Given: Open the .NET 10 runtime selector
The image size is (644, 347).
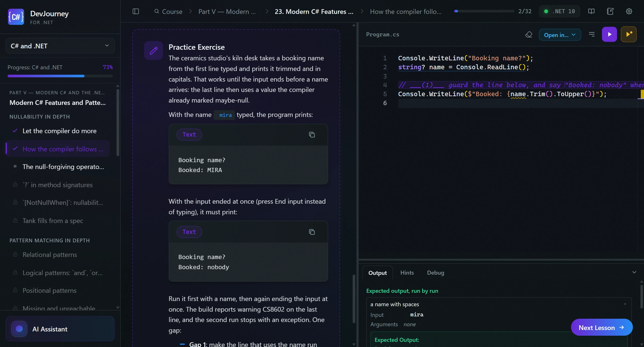Looking at the screenshot, I should tap(559, 12).
